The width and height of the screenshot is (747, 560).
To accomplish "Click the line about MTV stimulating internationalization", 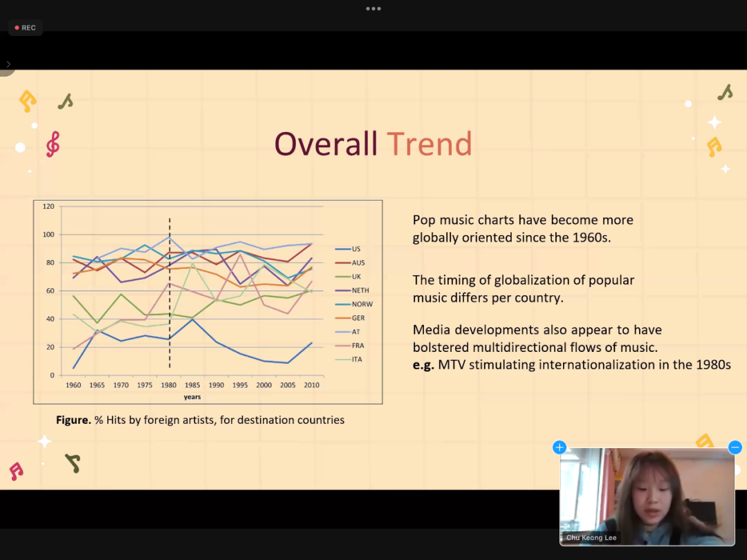I will pos(572,365).
